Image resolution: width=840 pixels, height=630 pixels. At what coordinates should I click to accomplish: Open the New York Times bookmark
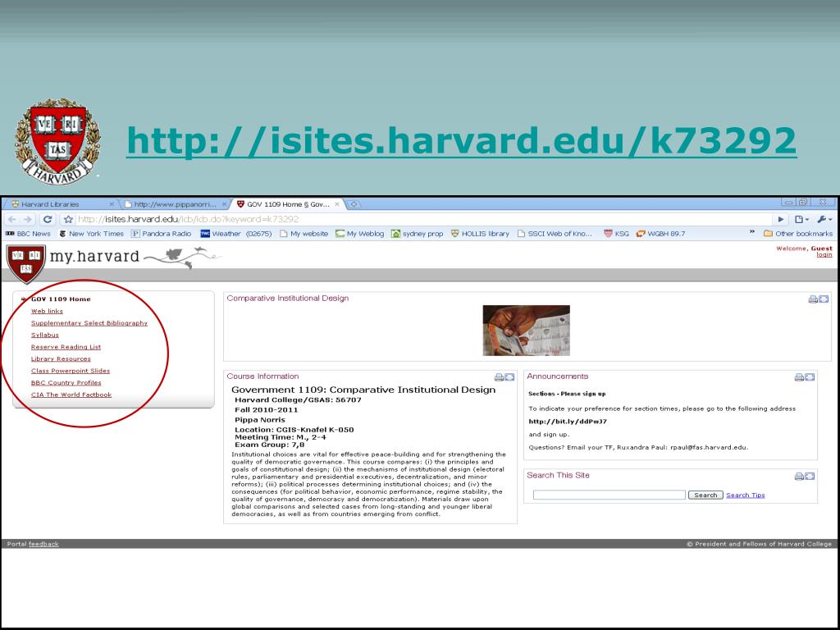(x=91, y=234)
